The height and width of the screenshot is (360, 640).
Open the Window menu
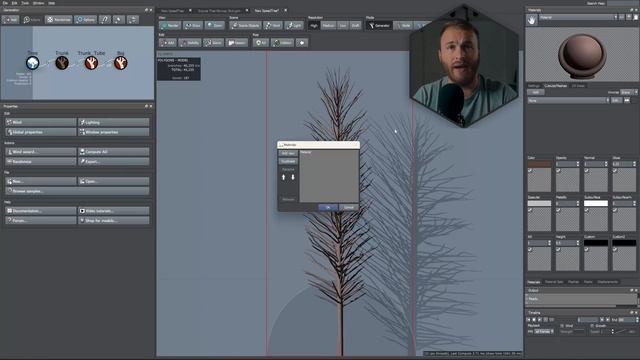pyautogui.click(x=38, y=3)
